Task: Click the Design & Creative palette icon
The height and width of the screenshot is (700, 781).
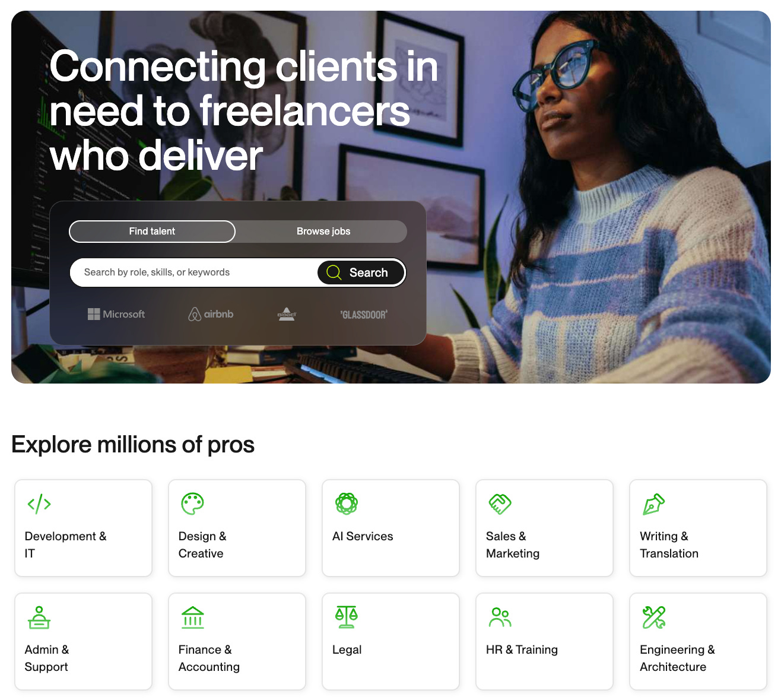Action: coord(192,503)
